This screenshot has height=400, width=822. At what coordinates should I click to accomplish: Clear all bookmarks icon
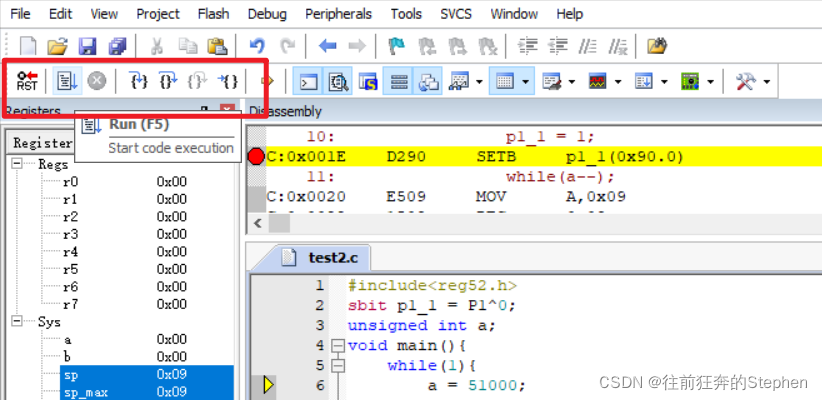[488, 46]
